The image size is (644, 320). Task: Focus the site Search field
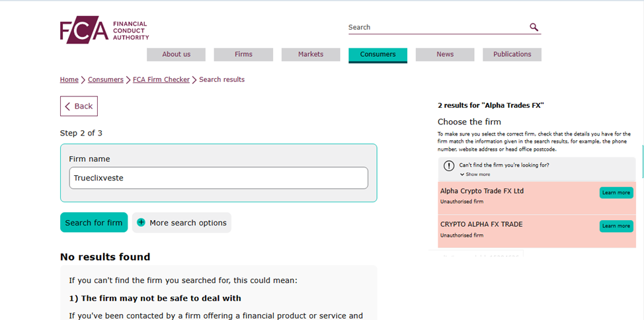[436, 28]
